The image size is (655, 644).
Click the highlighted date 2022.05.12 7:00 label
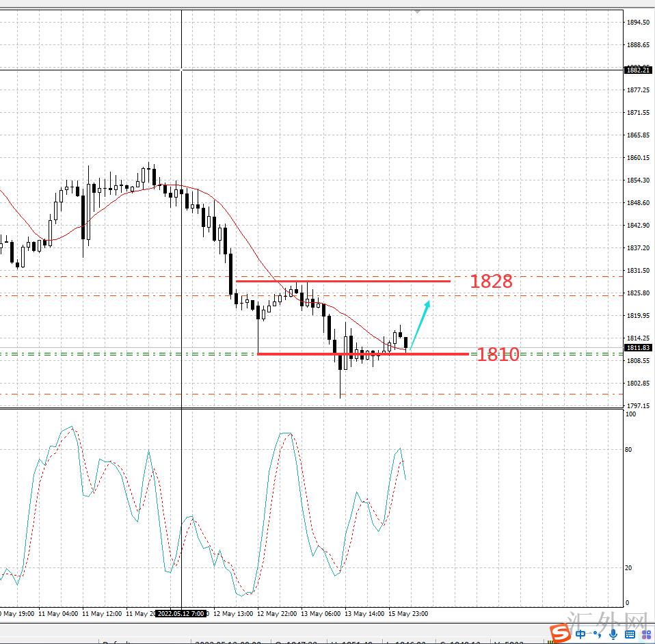pos(181,613)
